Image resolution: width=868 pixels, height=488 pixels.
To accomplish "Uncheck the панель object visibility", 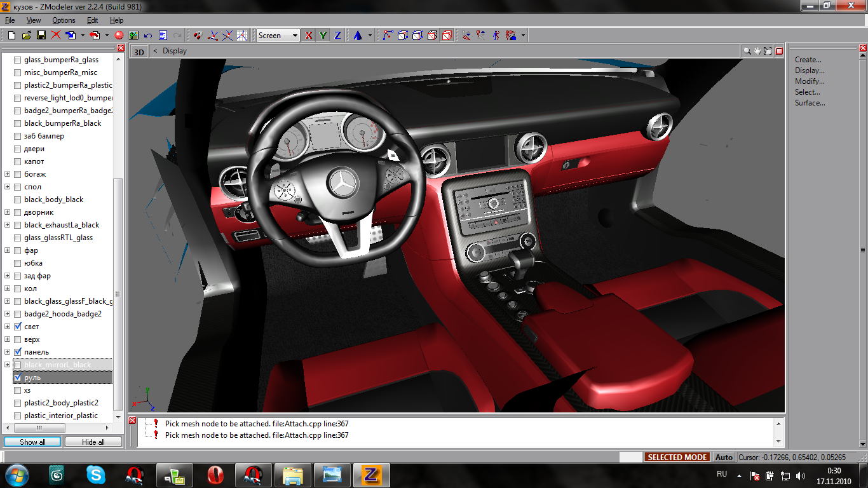I will pos(18,352).
